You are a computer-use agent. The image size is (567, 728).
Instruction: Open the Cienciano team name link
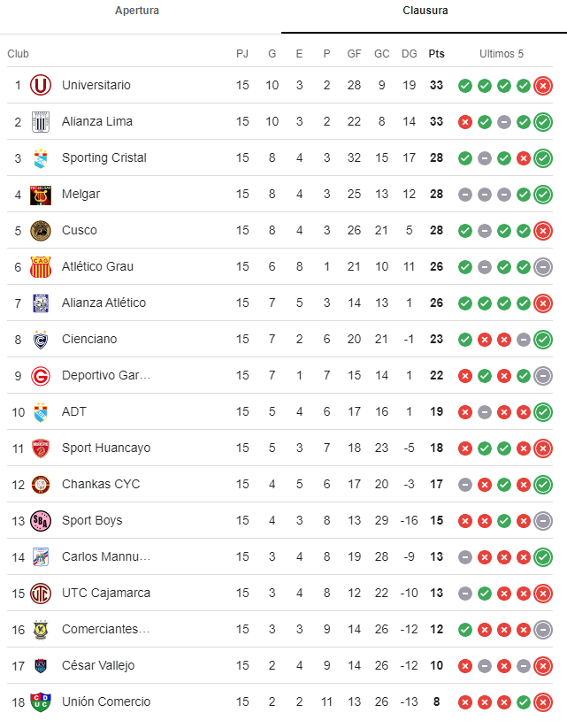(x=89, y=340)
